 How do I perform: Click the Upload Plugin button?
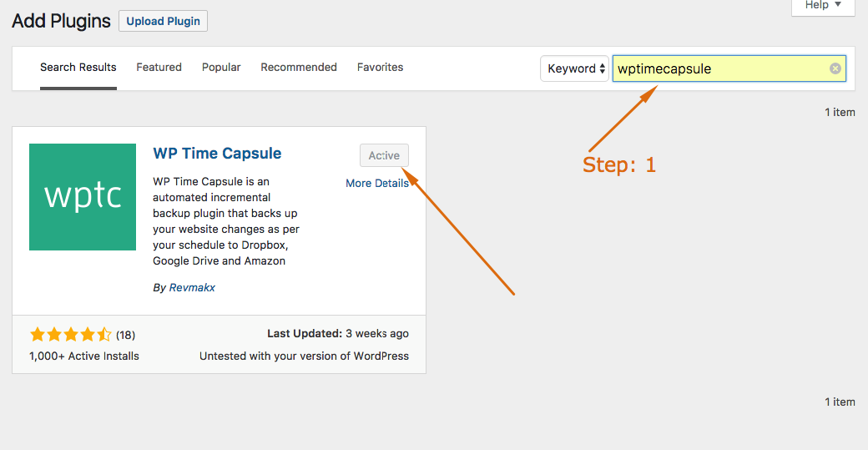(163, 21)
